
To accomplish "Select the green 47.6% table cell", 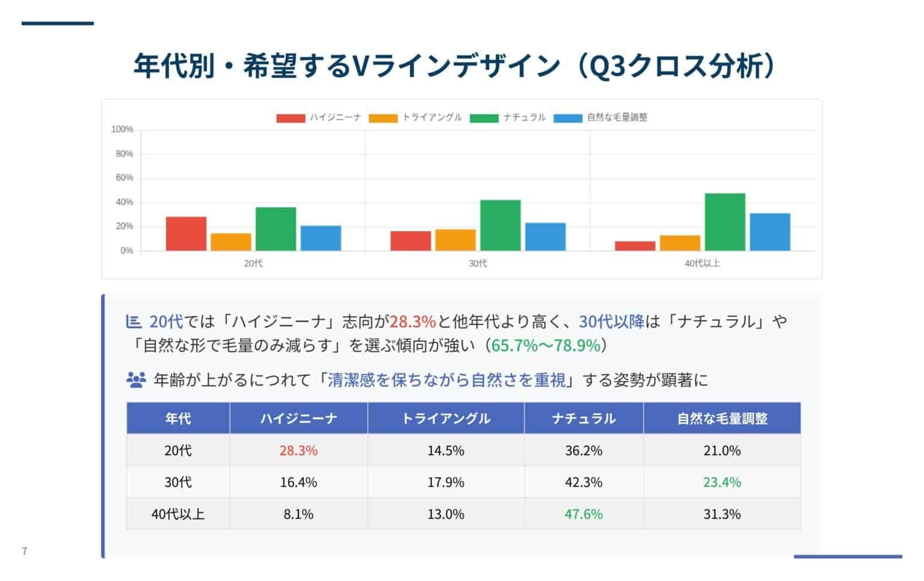I will tap(584, 514).
